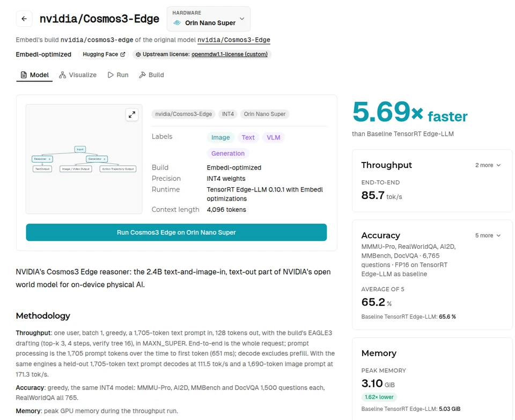Expand the Throughput '2 more' metrics
Screen dimensions: 515x420
(488, 165)
